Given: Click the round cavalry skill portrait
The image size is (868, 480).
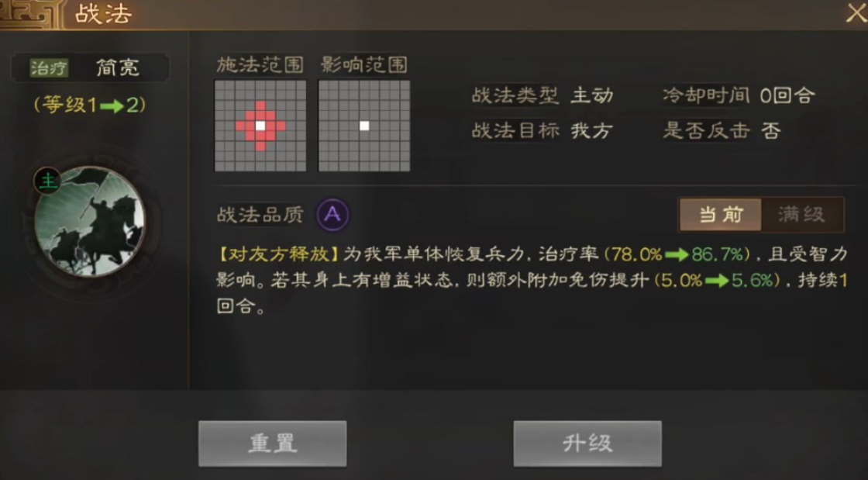Looking at the screenshot, I should coord(90,222).
